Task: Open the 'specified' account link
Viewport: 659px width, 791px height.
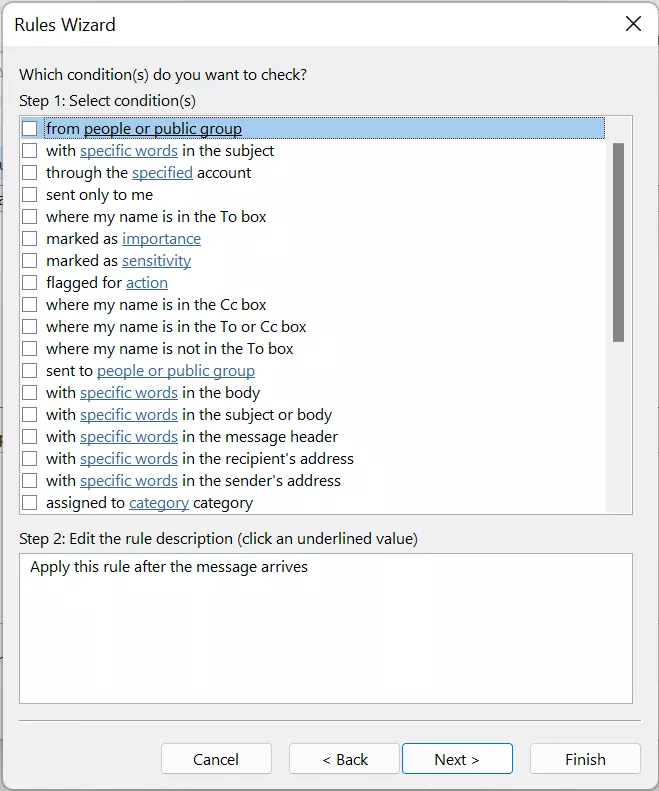Action: pos(162,173)
